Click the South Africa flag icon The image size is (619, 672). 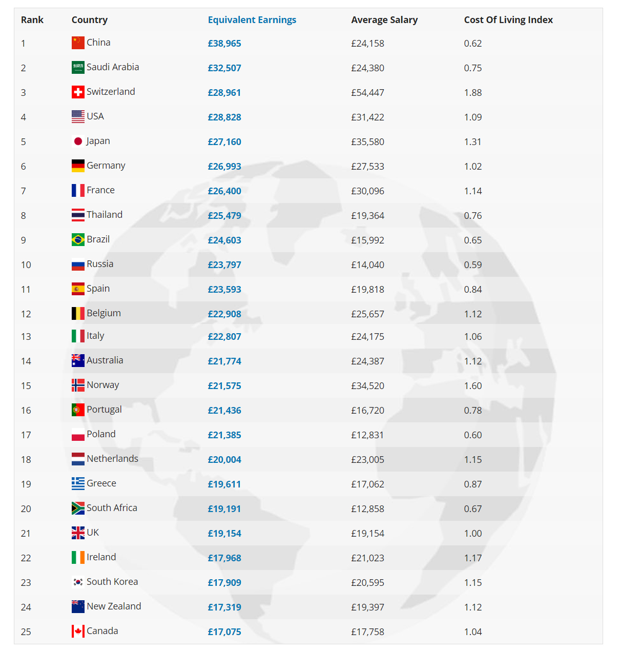click(78, 508)
